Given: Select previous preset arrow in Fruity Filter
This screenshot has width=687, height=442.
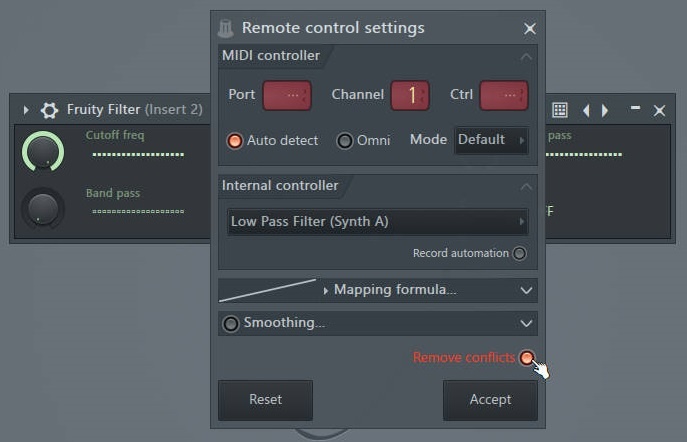Looking at the screenshot, I should [x=586, y=110].
